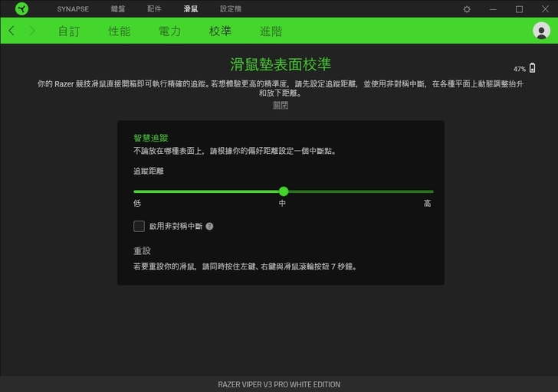The height and width of the screenshot is (392, 558).
Task: Open the user profile avatar
Action: pyautogui.click(x=541, y=31)
